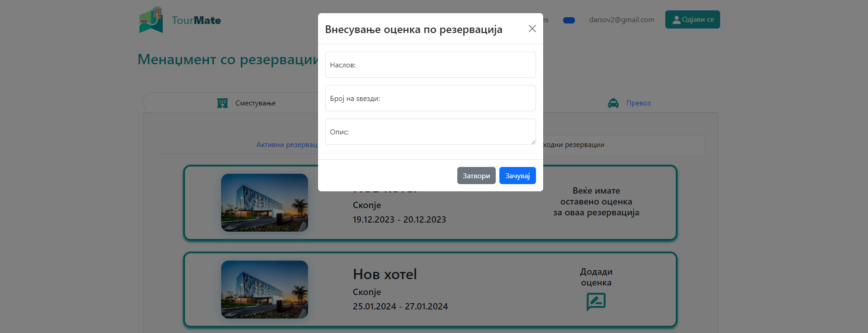Open the Превоз tab
The width and height of the screenshot is (868, 333).
click(x=638, y=103)
